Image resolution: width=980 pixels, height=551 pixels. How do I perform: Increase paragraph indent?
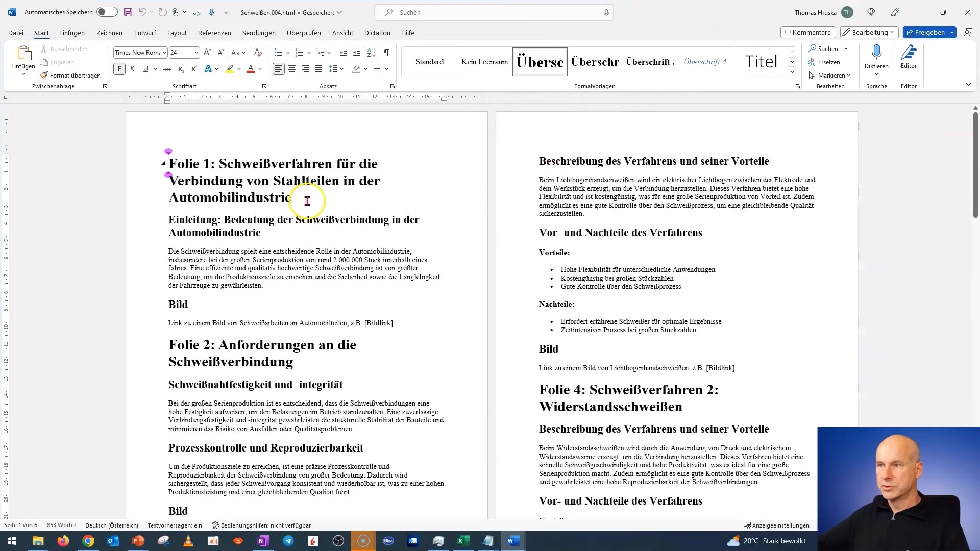tap(357, 53)
